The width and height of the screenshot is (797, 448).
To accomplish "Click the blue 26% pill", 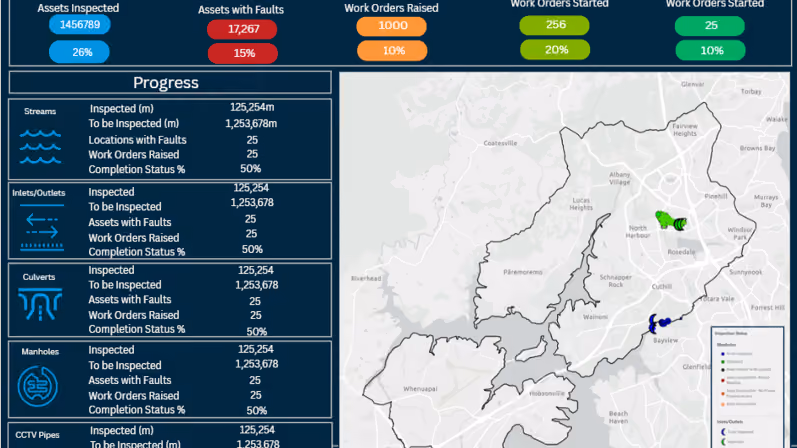I will (79, 52).
